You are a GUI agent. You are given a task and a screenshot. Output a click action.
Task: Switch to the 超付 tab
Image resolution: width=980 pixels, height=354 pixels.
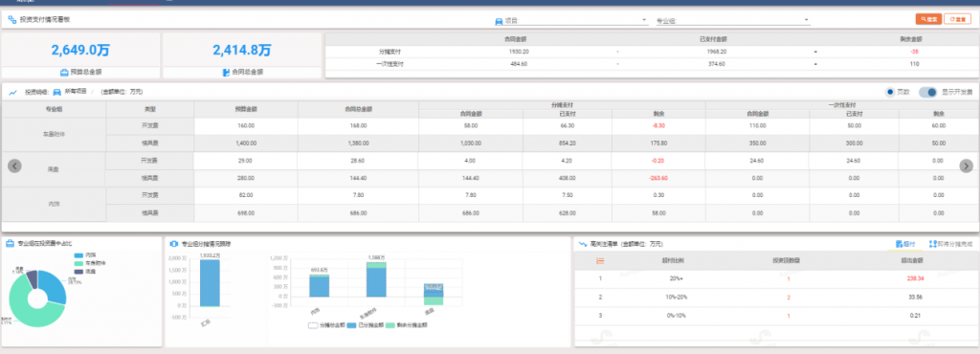905,243
